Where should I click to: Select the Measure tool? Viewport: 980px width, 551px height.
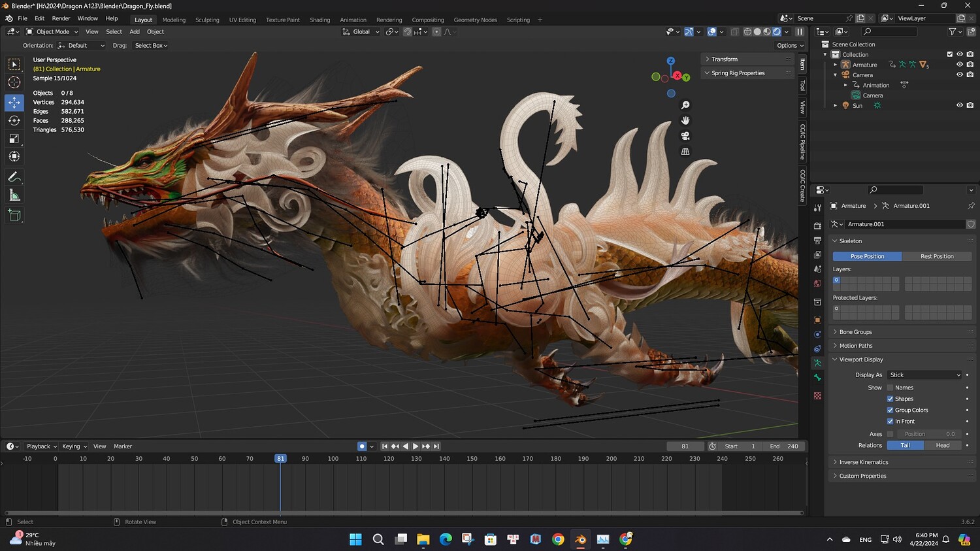point(14,195)
